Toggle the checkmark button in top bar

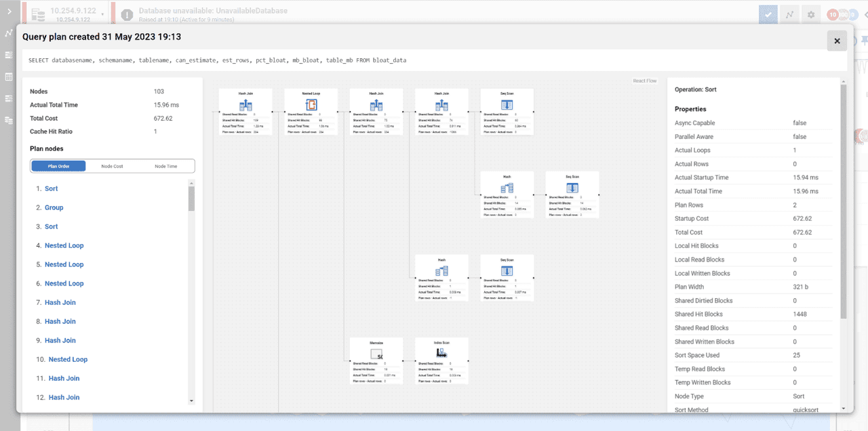768,14
